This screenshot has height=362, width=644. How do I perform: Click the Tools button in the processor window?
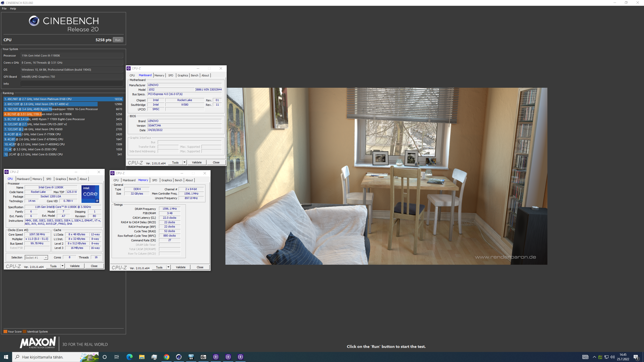(53, 266)
